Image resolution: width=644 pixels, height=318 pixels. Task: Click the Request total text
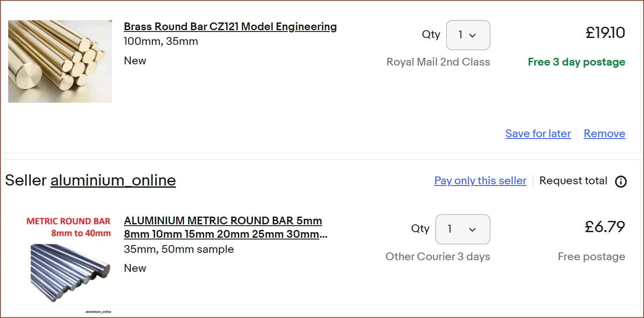click(x=573, y=181)
